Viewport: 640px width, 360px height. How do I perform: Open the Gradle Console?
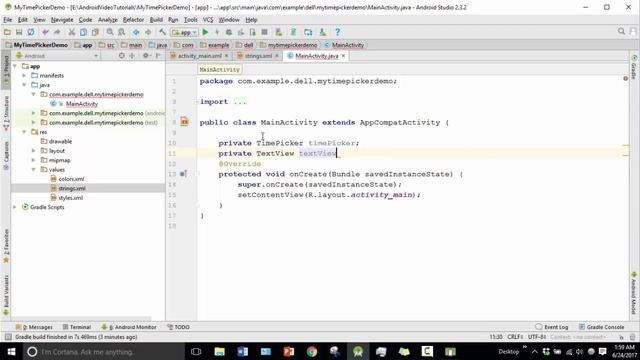click(x=601, y=327)
